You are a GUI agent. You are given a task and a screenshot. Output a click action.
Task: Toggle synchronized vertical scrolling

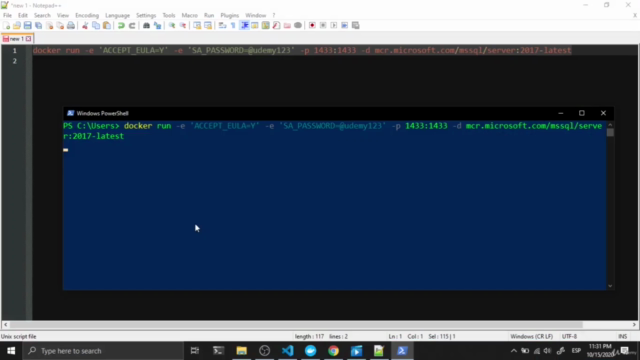197,25
